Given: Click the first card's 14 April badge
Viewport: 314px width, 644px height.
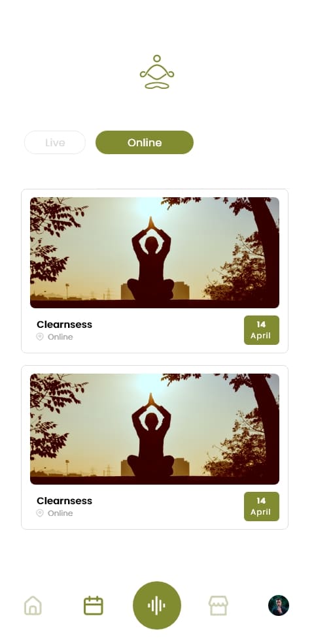Looking at the screenshot, I should pos(262,330).
